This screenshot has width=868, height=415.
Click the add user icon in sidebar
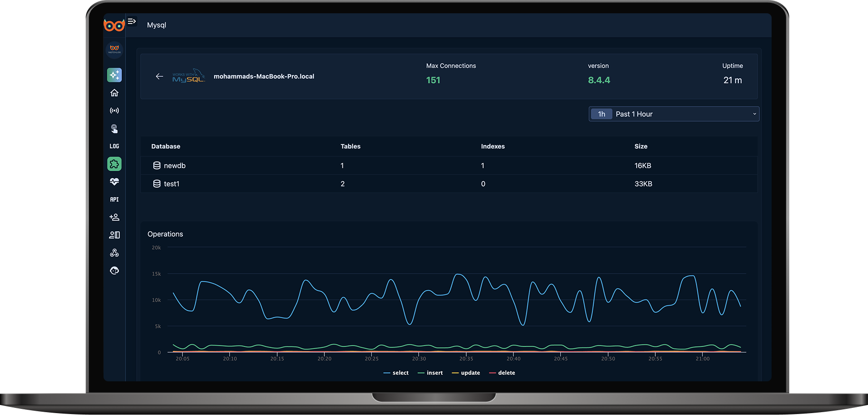(114, 217)
